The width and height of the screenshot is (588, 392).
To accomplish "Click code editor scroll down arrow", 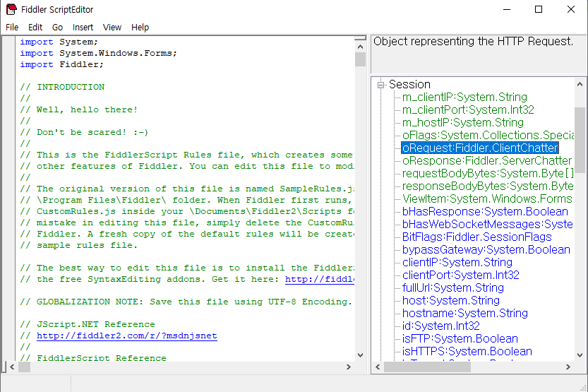I will pyautogui.click(x=361, y=355).
